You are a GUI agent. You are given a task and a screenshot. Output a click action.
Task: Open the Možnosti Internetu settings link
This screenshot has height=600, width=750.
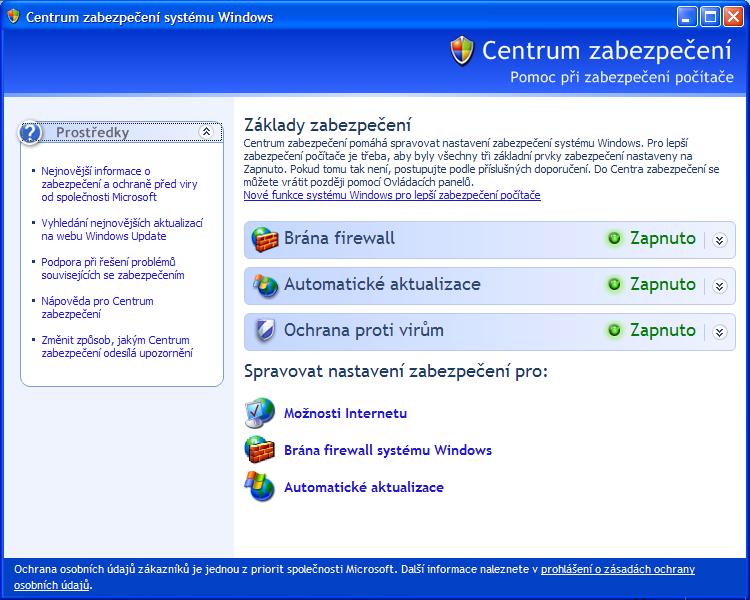[345, 413]
